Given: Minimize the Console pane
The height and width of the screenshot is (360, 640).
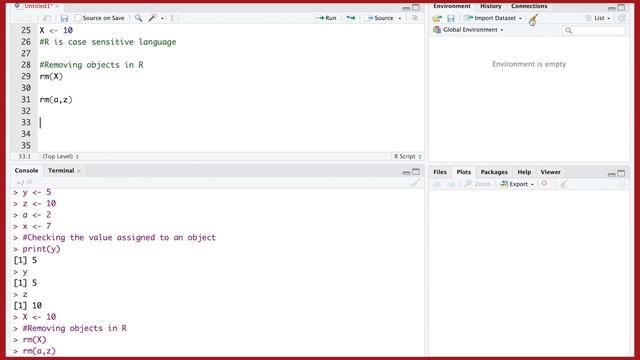Looking at the screenshot, I should (406, 172).
